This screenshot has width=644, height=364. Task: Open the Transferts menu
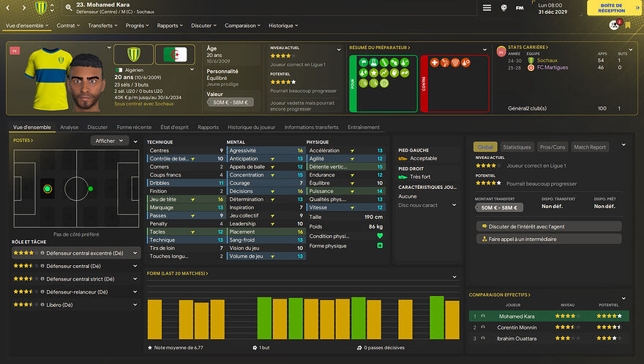(x=103, y=26)
